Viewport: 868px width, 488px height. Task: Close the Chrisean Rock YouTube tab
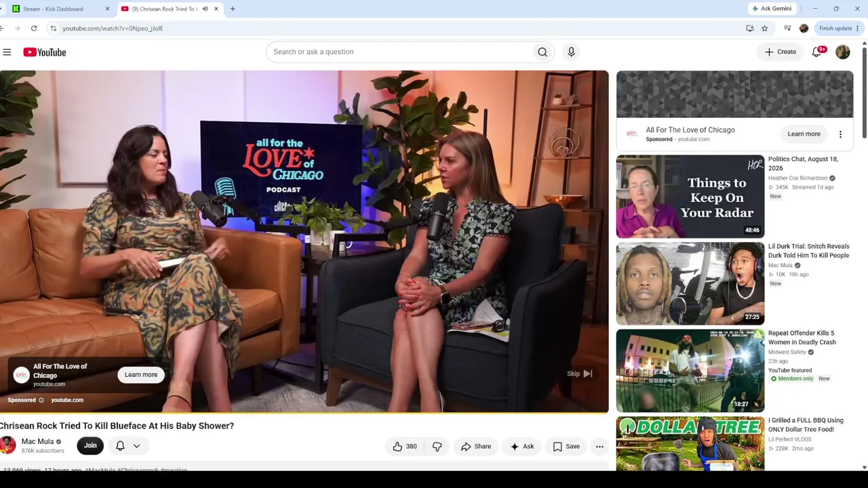216,9
